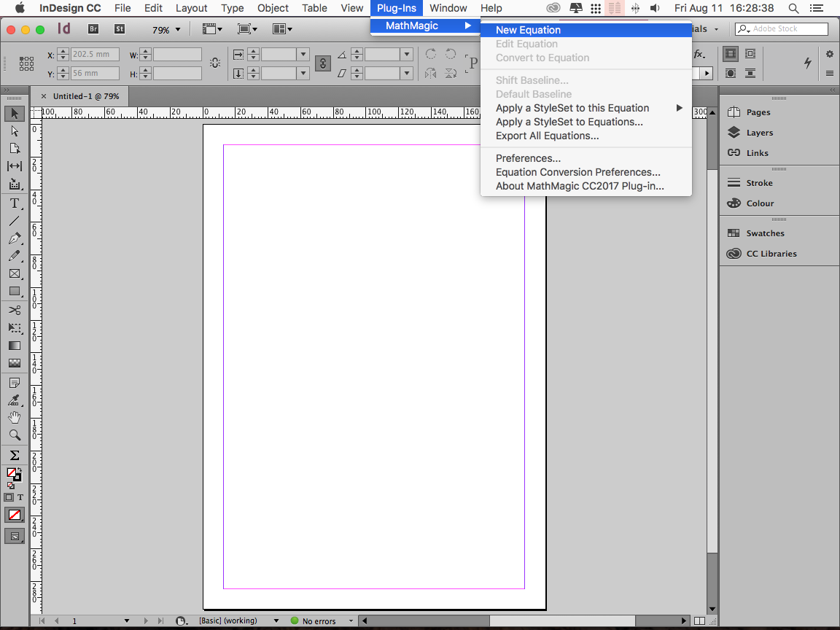Open the zoom level 79% dropdown
Screen dimensions: 840x630
tap(178, 29)
